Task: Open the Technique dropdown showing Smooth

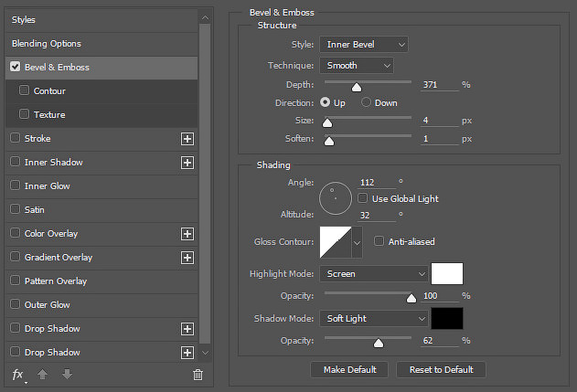Action: pyautogui.click(x=357, y=66)
